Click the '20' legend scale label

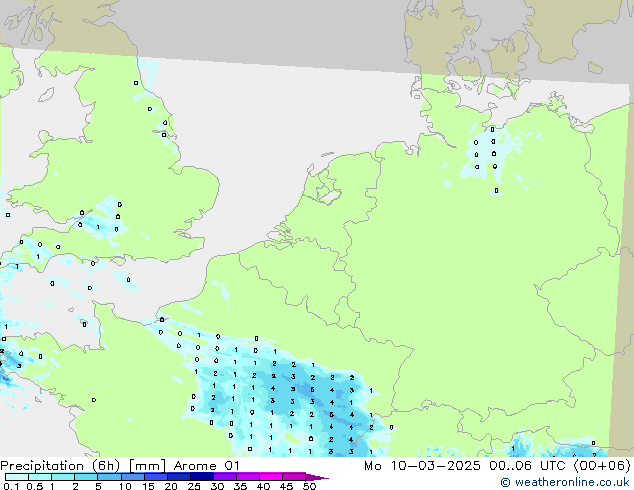click(x=171, y=486)
